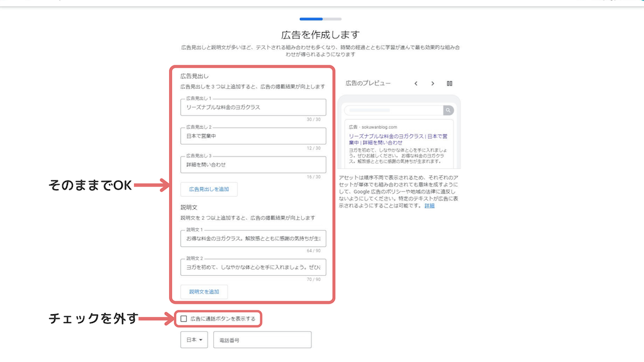Click the search box in ad preview
The image size is (644, 362).
pos(394,110)
